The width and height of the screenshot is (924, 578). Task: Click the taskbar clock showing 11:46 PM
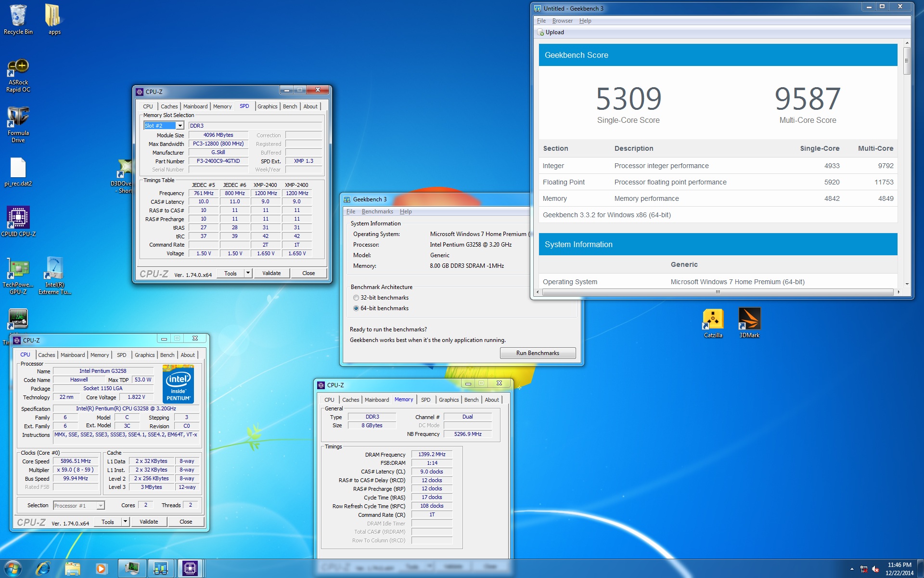tap(899, 569)
